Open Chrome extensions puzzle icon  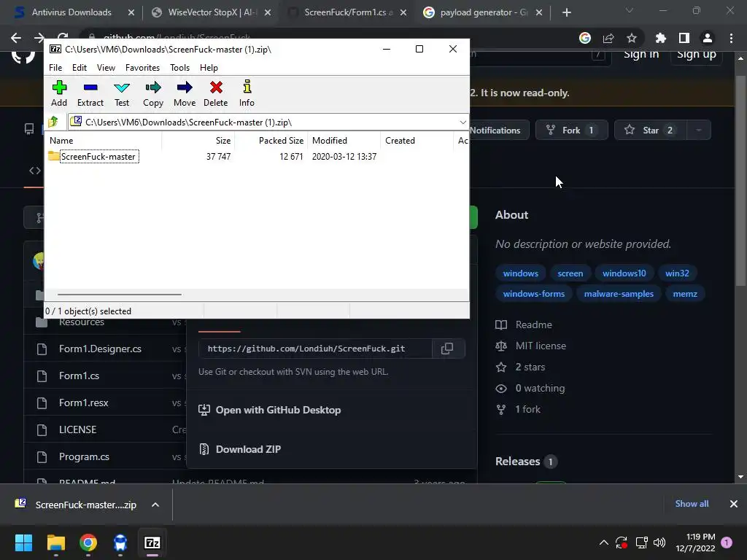[661, 38]
